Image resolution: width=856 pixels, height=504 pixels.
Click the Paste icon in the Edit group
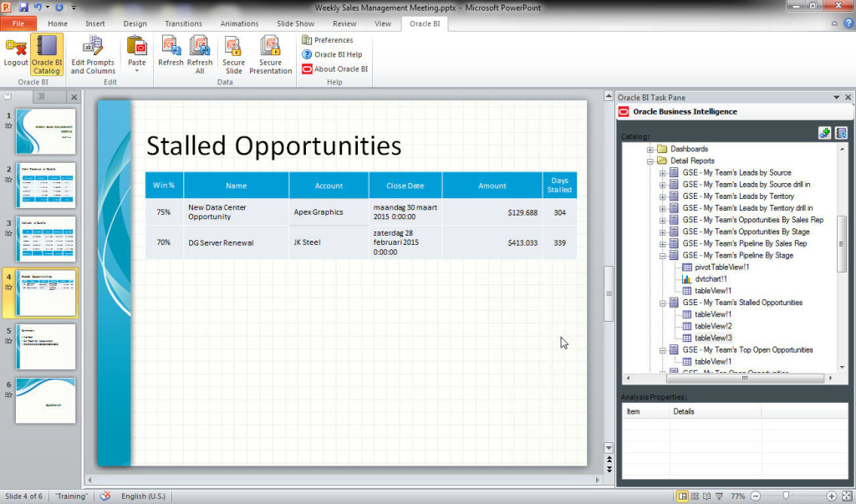[135, 50]
